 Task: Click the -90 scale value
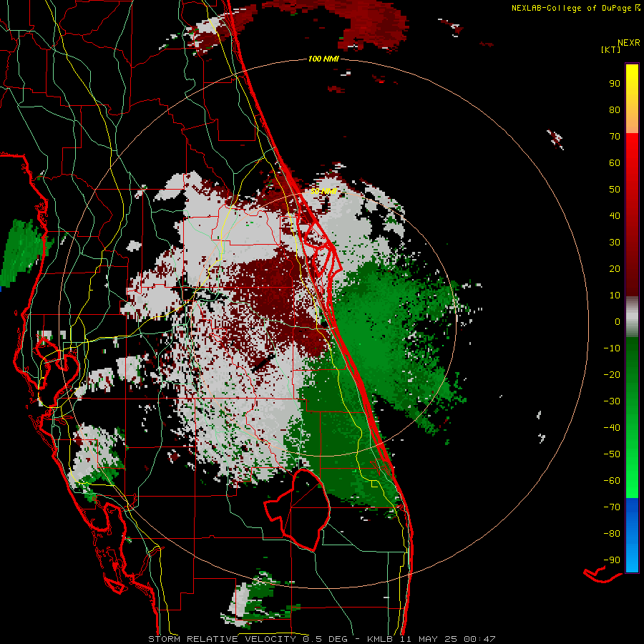pyautogui.click(x=612, y=560)
